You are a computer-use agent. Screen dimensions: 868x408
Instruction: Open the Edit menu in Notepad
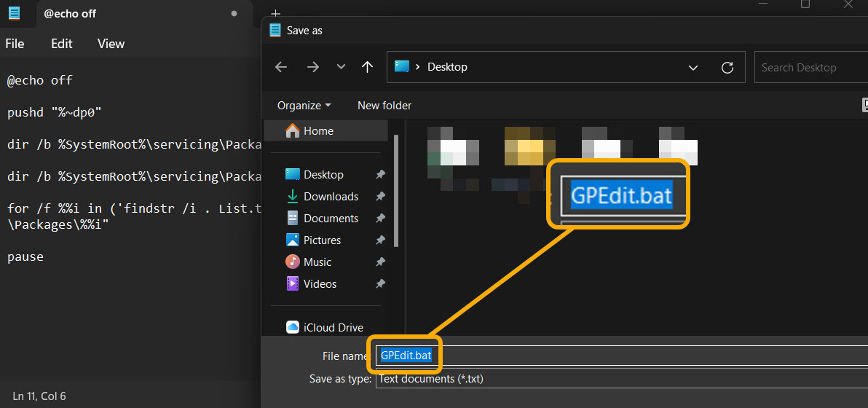tap(61, 44)
